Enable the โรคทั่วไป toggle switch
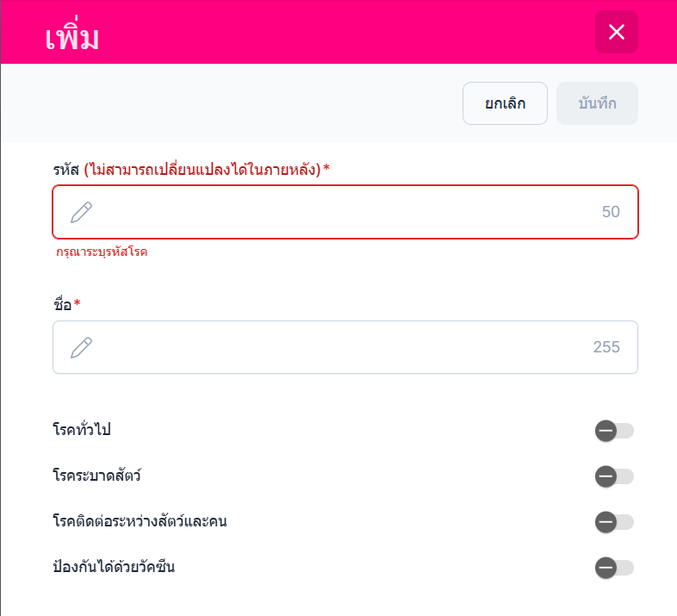The height and width of the screenshot is (616, 677). [614, 431]
